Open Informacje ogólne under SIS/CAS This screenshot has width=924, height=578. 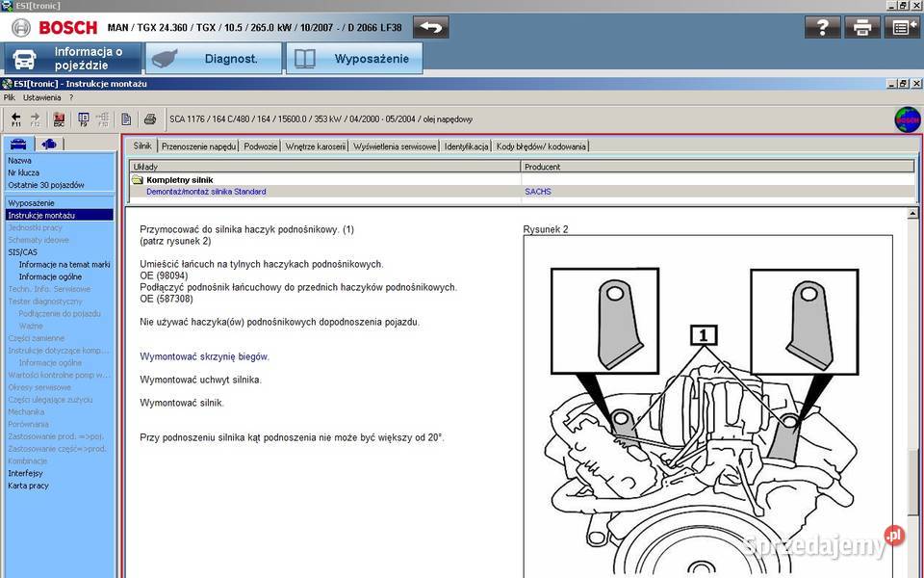click(50, 276)
